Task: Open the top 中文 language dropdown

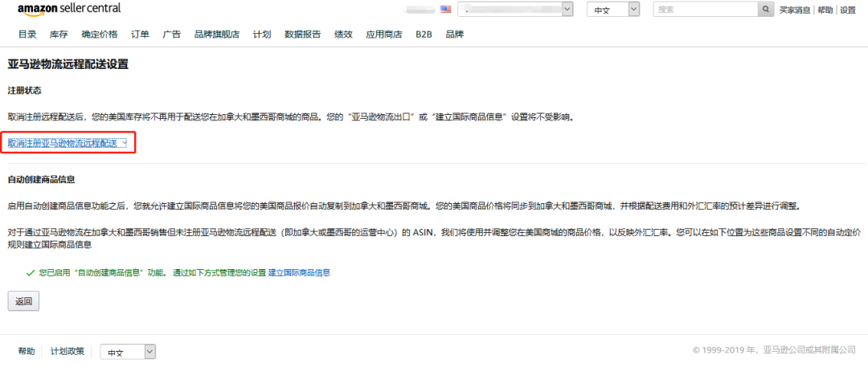Action: coord(613,10)
